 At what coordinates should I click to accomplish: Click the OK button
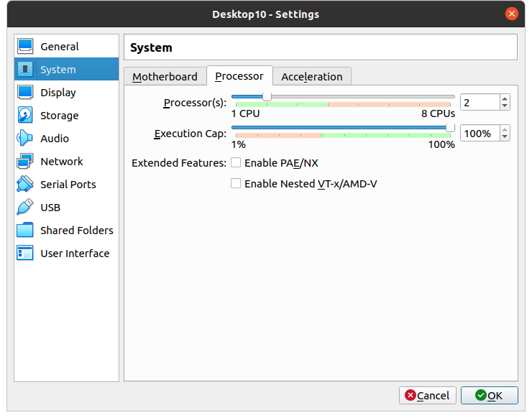coord(489,395)
